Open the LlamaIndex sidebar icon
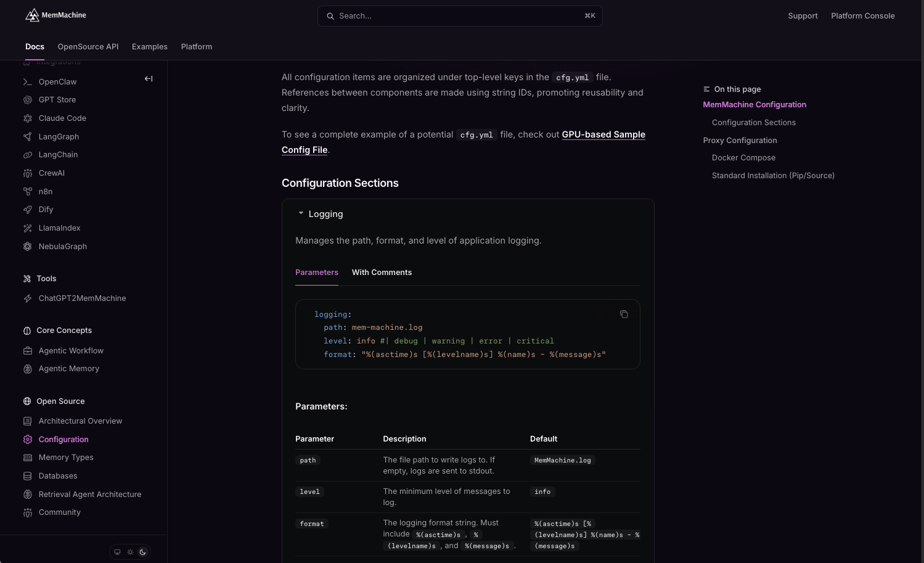This screenshot has width=924, height=563. tap(28, 228)
